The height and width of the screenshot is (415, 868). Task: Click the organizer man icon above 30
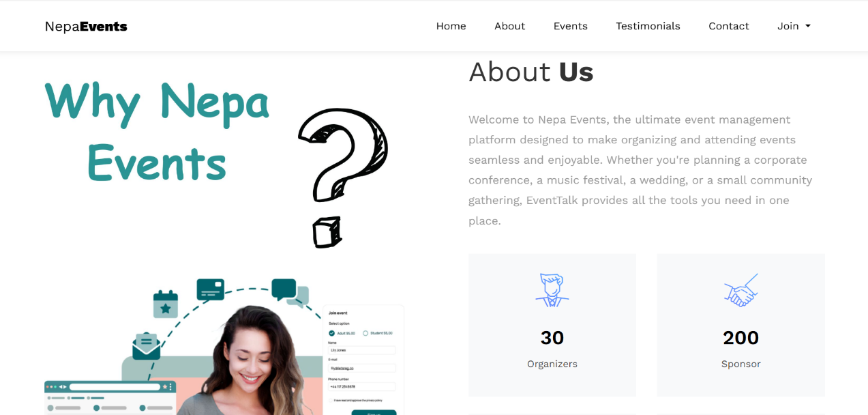pyautogui.click(x=552, y=290)
